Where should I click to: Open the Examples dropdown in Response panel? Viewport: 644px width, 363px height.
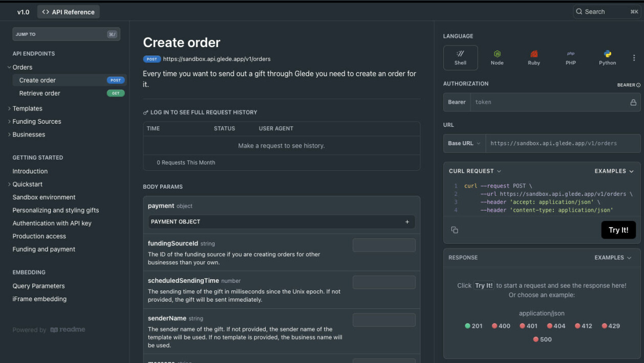click(613, 258)
